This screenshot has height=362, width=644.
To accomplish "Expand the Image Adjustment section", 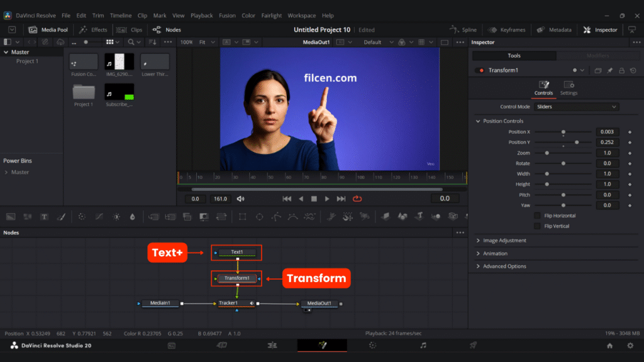I will coord(504,241).
